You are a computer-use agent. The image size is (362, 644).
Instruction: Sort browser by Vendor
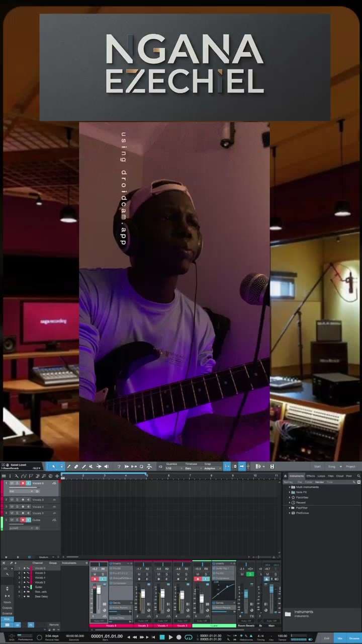point(319,482)
